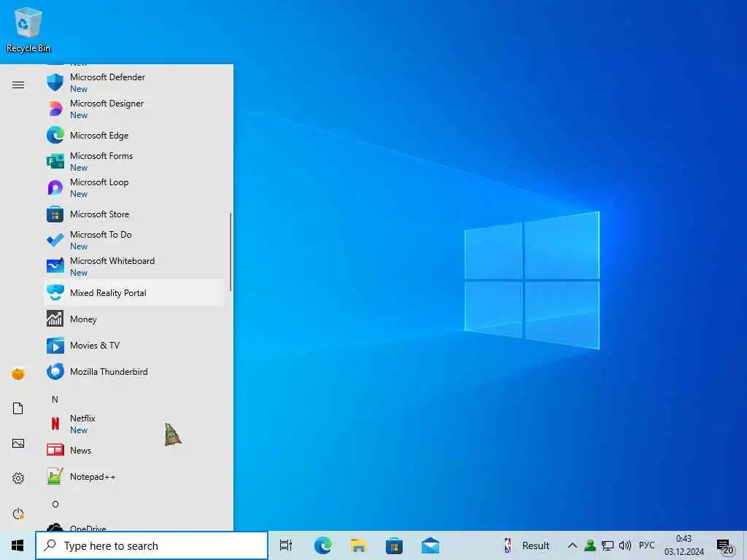Open Documents from Start sidebar
This screenshot has height=560, width=747.
[18, 408]
